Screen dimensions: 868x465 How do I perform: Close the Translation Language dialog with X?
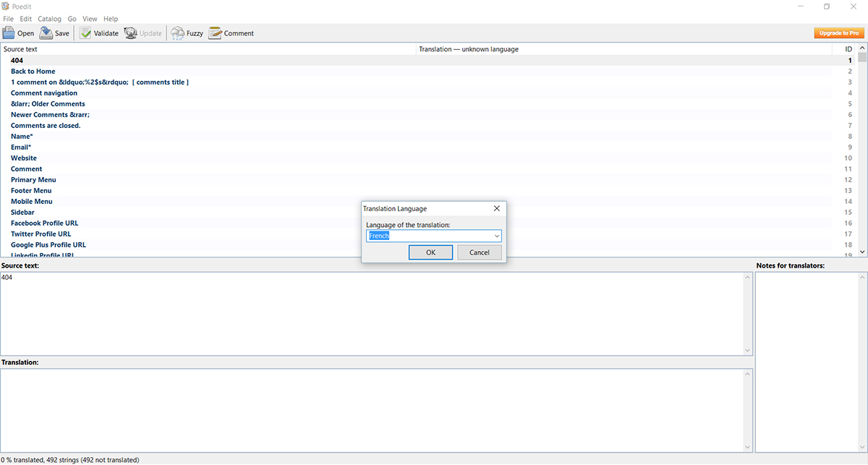[496, 208]
